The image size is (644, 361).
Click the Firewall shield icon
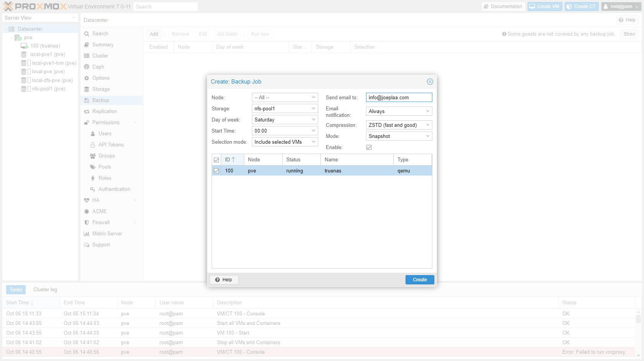coord(87,223)
